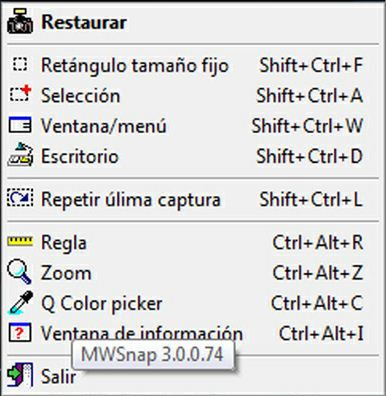The width and height of the screenshot is (386, 396).
Task: Click the Escritorio desktop icon
Action: (20, 155)
